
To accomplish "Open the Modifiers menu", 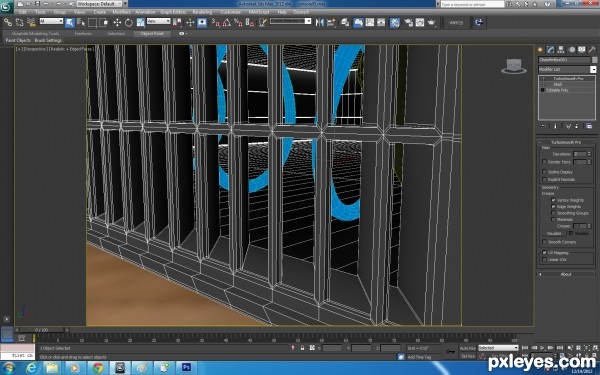I will (x=122, y=12).
